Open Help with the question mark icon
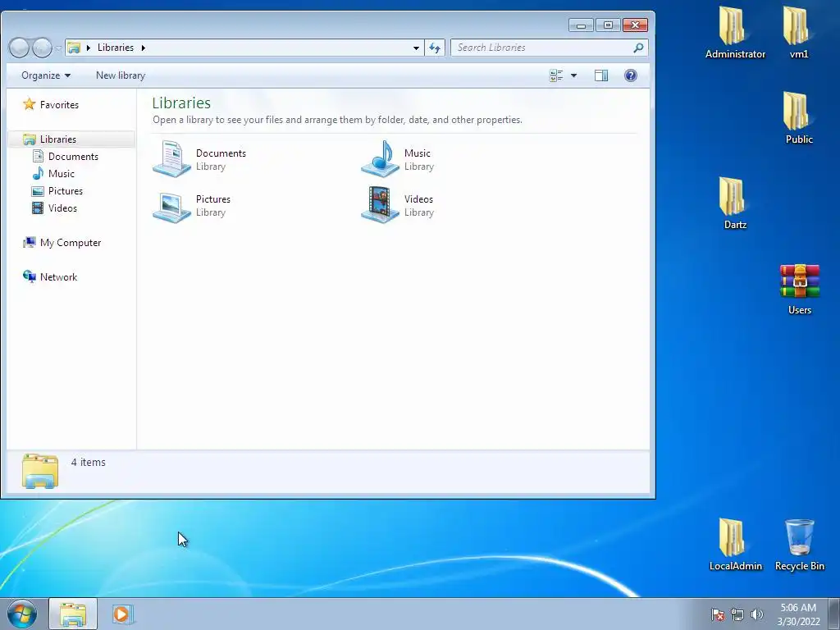 631,75
